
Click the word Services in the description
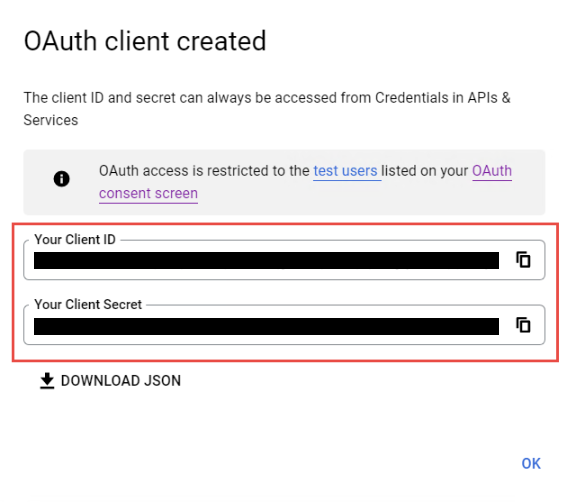(x=51, y=120)
